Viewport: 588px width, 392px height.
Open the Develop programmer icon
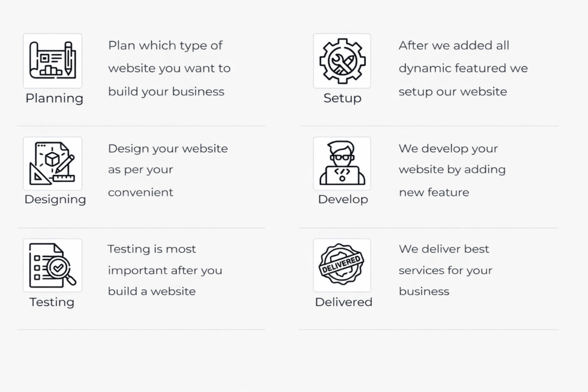(342, 163)
